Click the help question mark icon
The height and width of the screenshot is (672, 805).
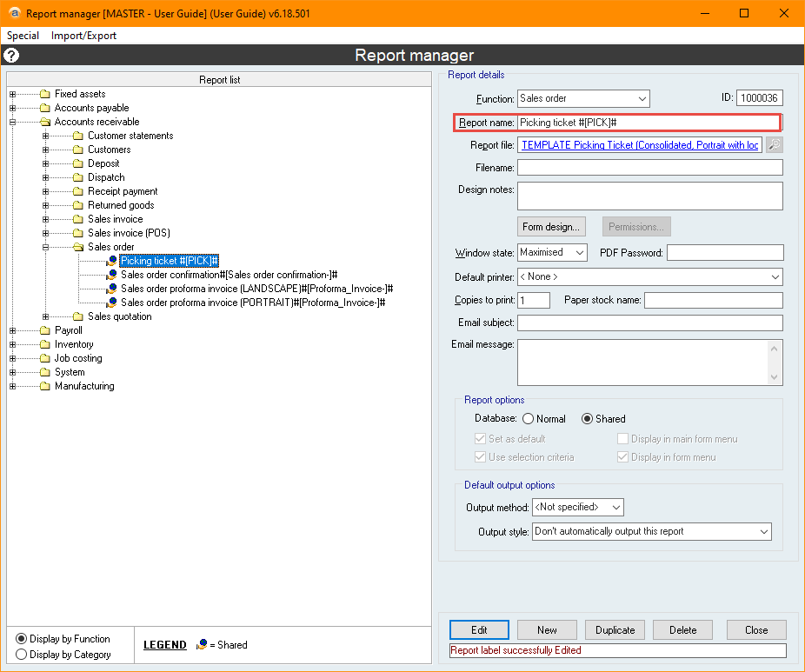(x=11, y=56)
